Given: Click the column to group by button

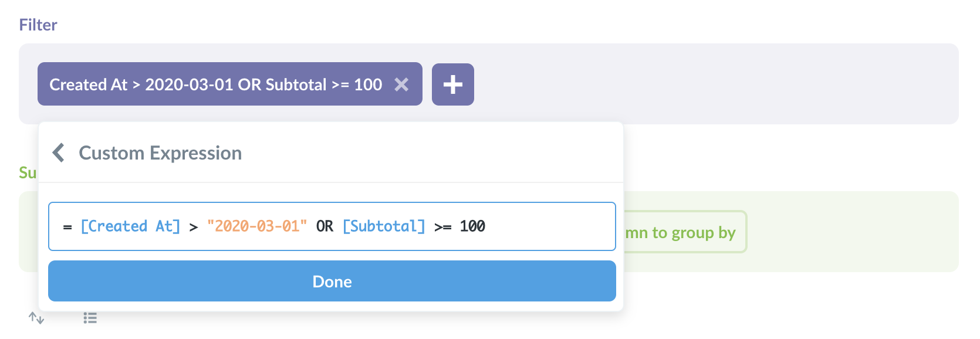Looking at the screenshot, I should [x=681, y=232].
